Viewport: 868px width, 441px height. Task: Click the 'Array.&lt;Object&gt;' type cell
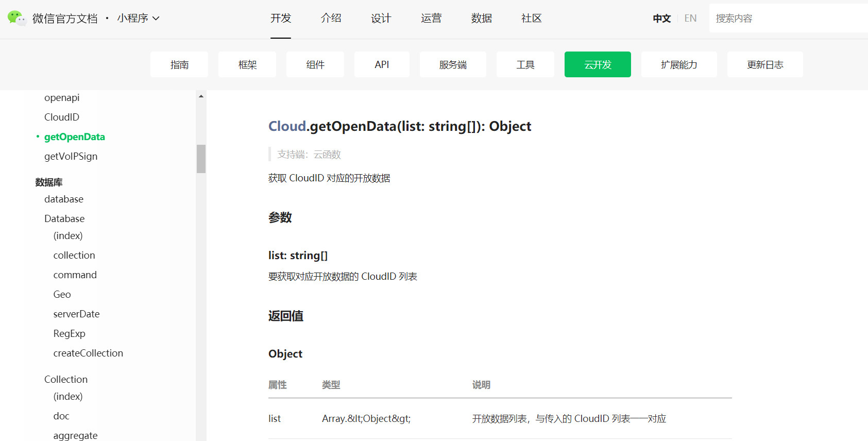coord(366,419)
